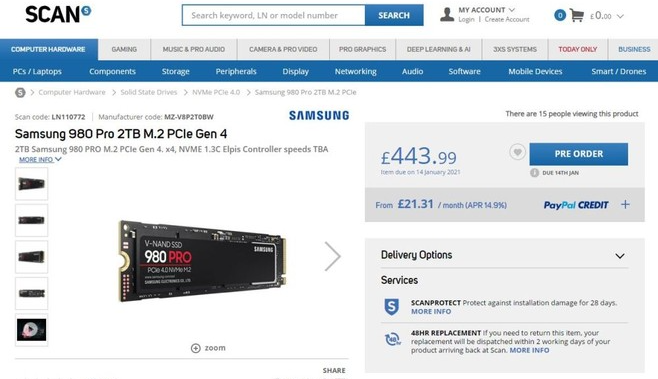
Task: Open the zoom magnifier under product image
Action: (196, 348)
